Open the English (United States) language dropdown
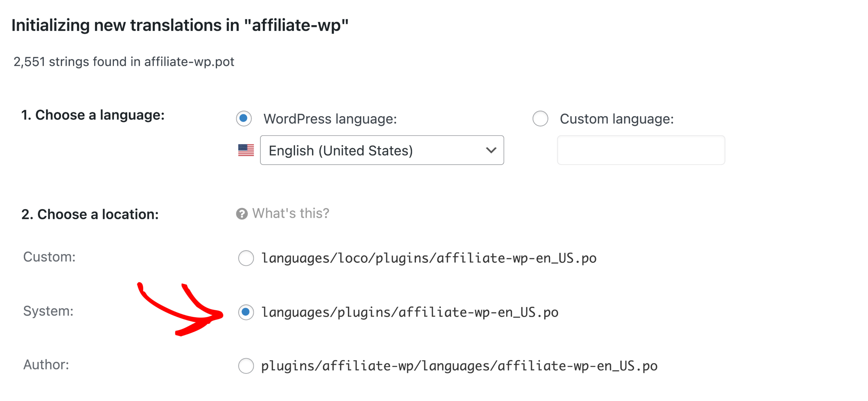868x401 pixels. pyautogui.click(x=382, y=150)
